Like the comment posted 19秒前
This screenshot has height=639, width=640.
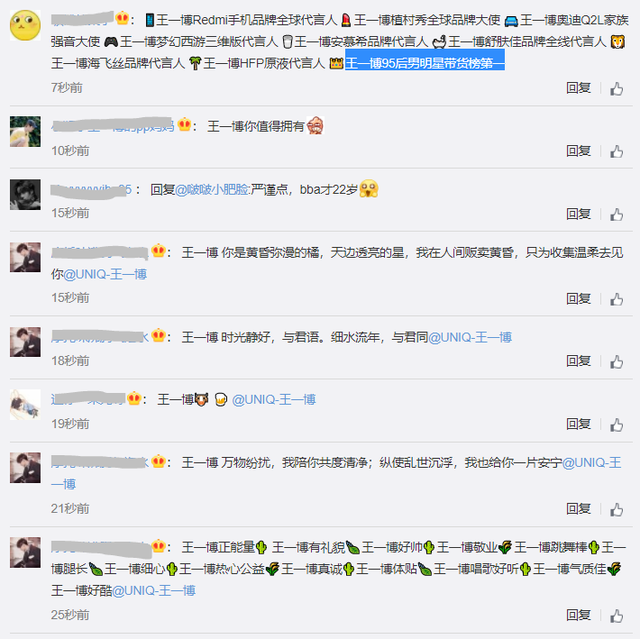tap(616, 425)
